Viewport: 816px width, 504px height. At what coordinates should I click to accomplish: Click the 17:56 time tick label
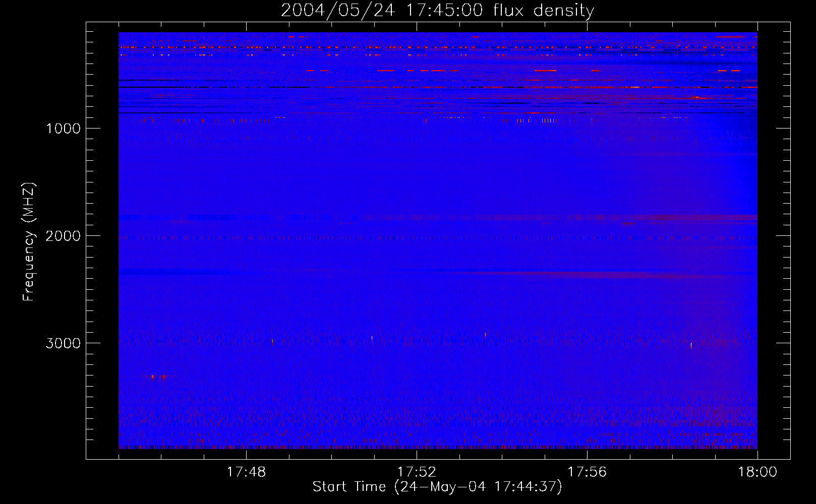coord(587,472)
